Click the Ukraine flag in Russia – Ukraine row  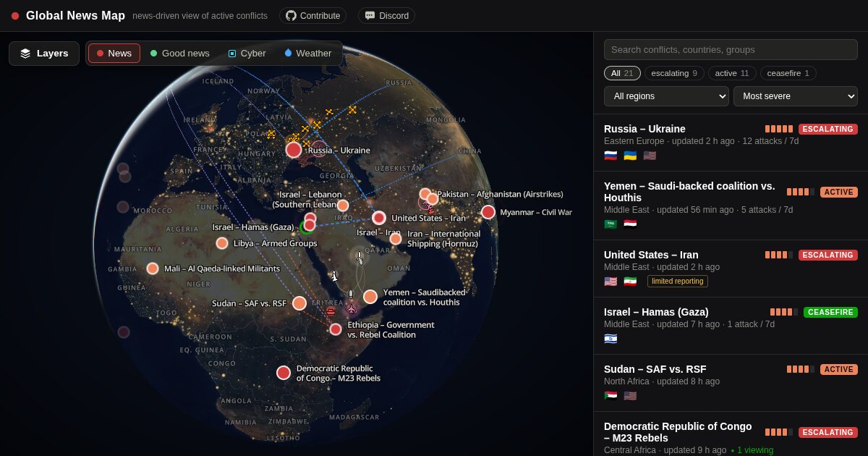(630, 156)
